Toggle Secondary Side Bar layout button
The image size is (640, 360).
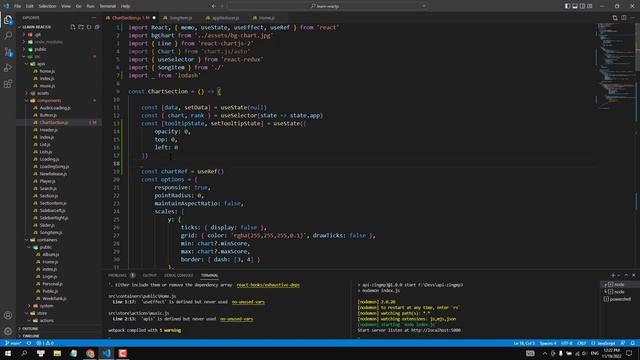click(x=582, y=6)
